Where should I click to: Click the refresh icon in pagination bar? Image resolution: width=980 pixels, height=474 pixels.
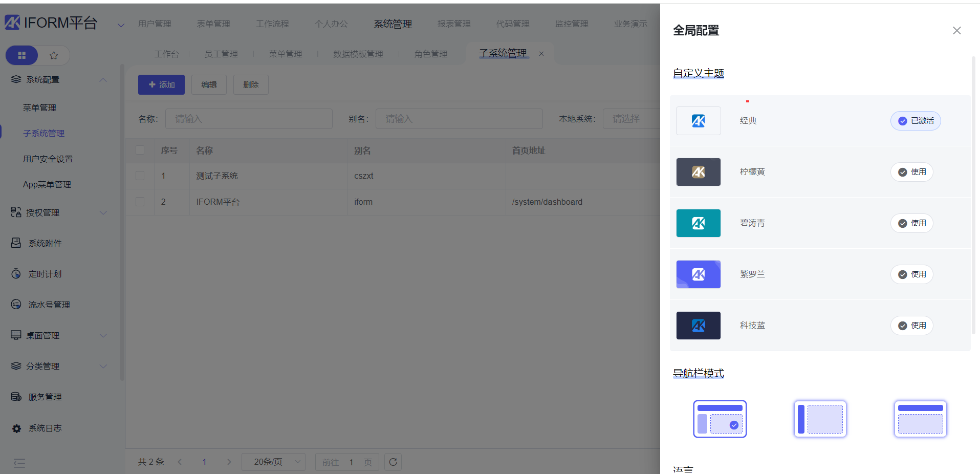click(393, 462)
